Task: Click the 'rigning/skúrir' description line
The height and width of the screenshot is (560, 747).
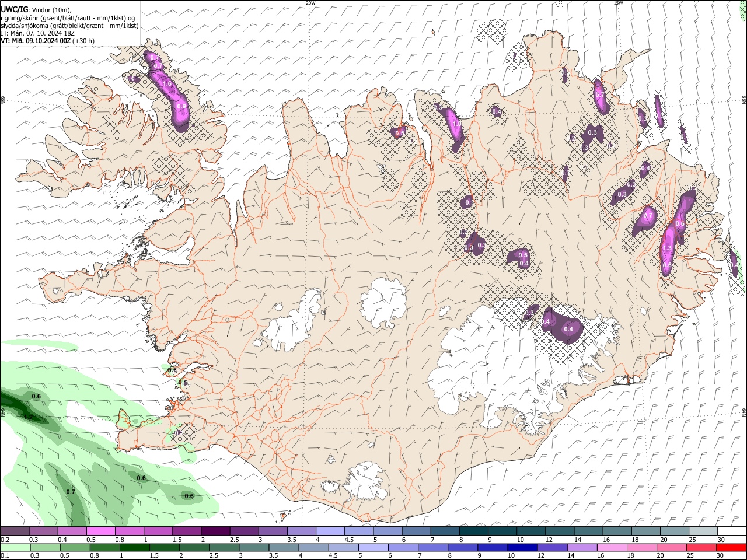Action: (68, 18)
